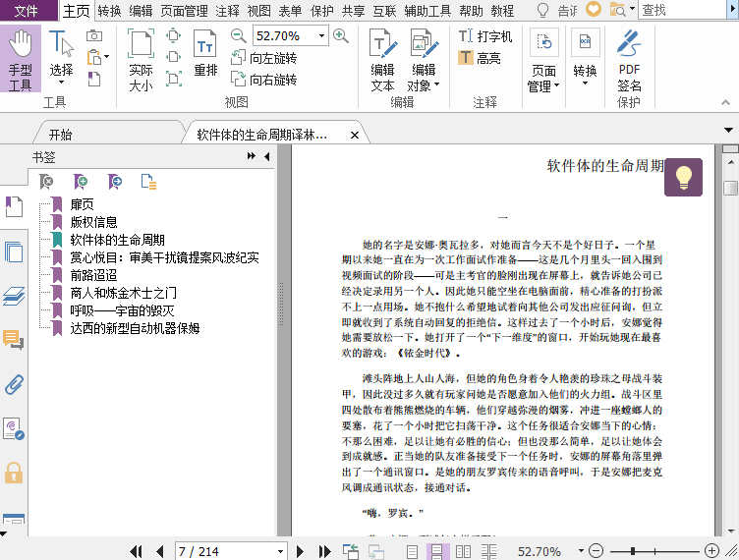Click the ribbon zoom in magnifier
Viewport: 739px width, 560px height.
[x=341, y=35]
